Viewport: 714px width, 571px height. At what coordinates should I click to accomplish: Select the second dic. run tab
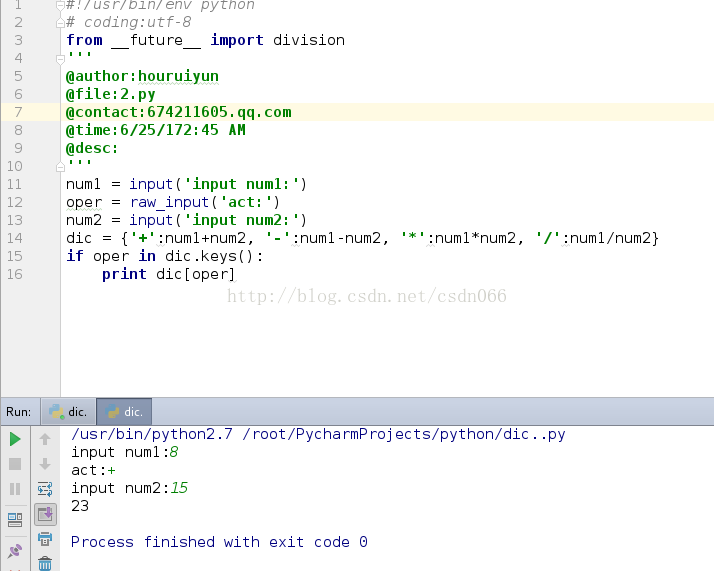click(x=124, y=412)
